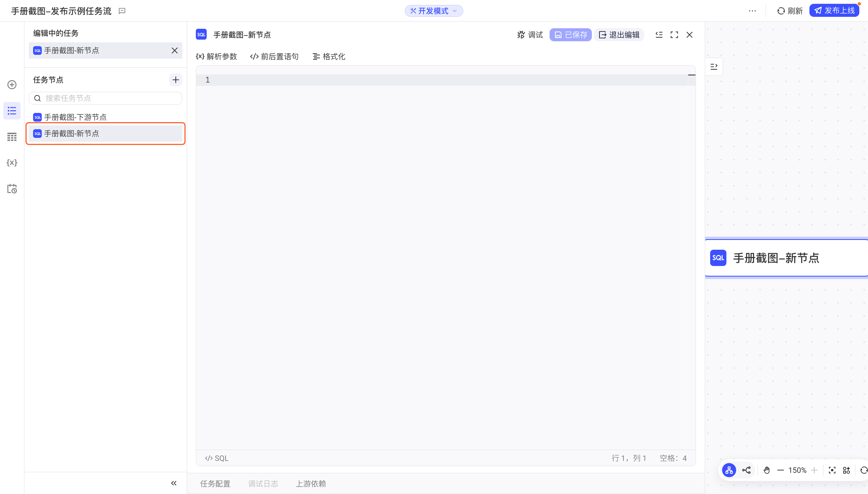Click the comment icon beside the workflow title
The height and width of the screenshot is (494, 868).
click(x=122, y=11)
